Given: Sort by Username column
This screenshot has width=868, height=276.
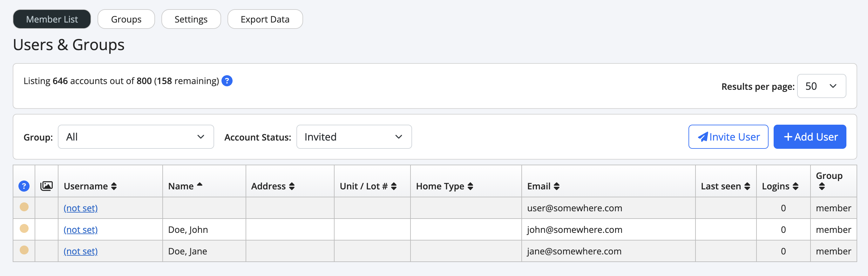Looking at the screenshot, I should (90, 186).
